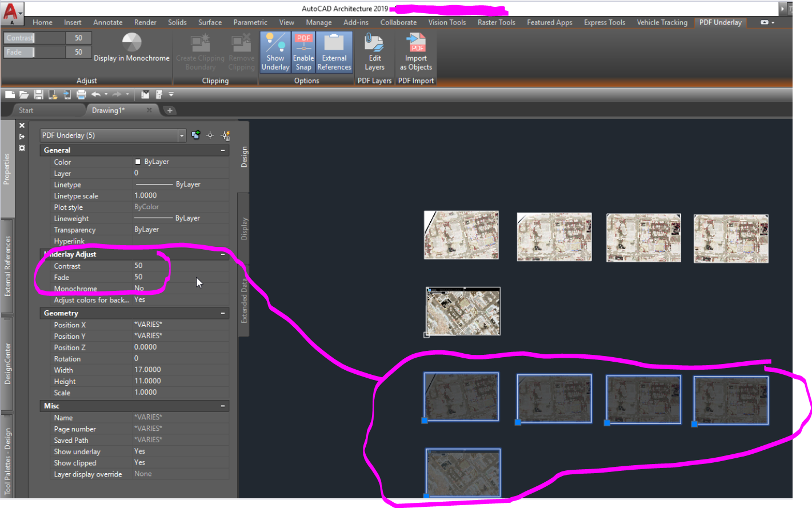Open the undo history dropdown arrow
Screen dimensions: 812x508
pos(106,94)
